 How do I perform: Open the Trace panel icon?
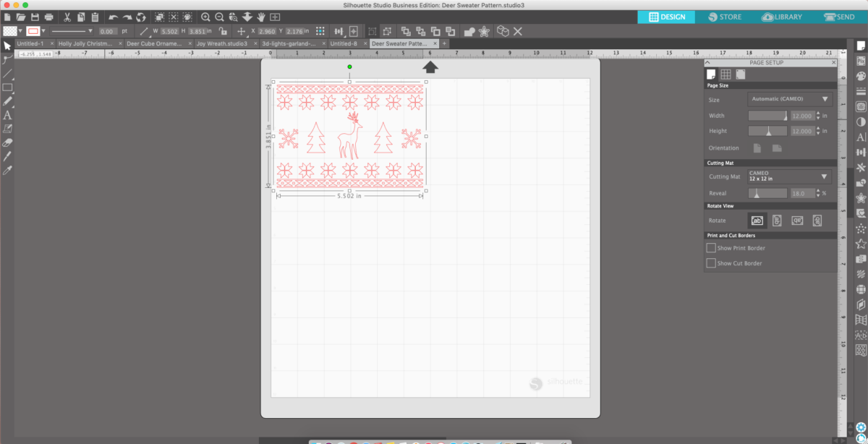tap(861, 106)
